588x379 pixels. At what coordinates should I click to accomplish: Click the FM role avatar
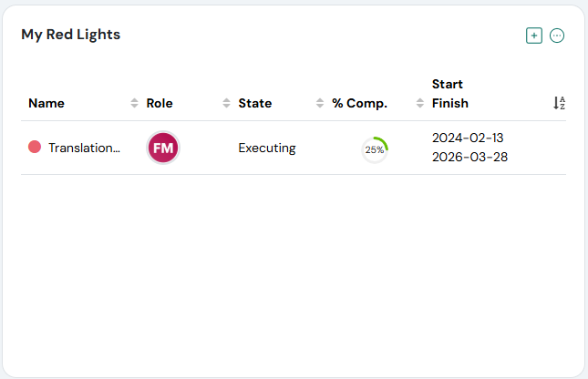pyautogui.click(x=163, y=148)
